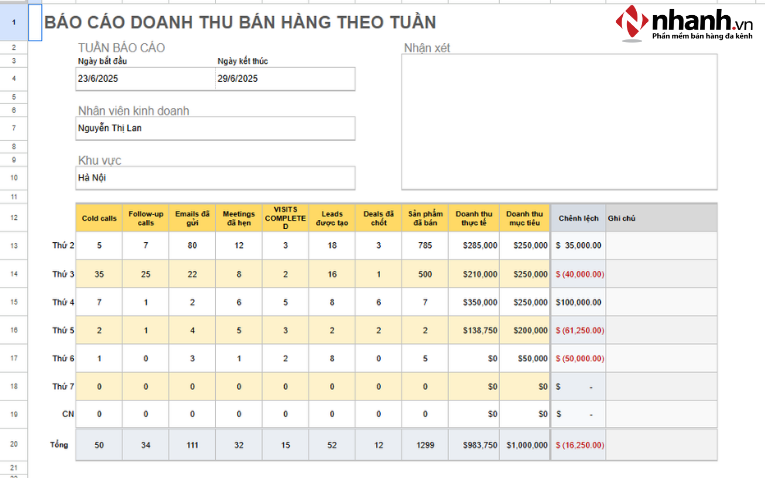Select total follow-up calls value 34

point(145,445)
